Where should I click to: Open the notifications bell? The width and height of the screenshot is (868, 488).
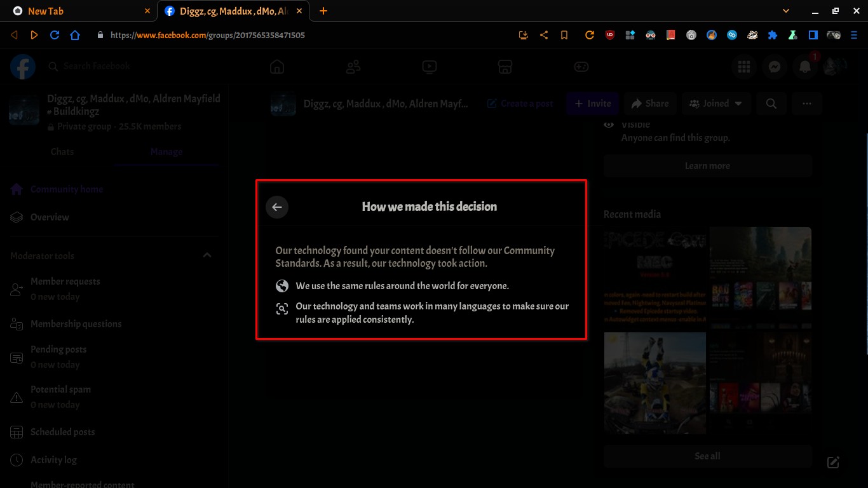[804, 67]
